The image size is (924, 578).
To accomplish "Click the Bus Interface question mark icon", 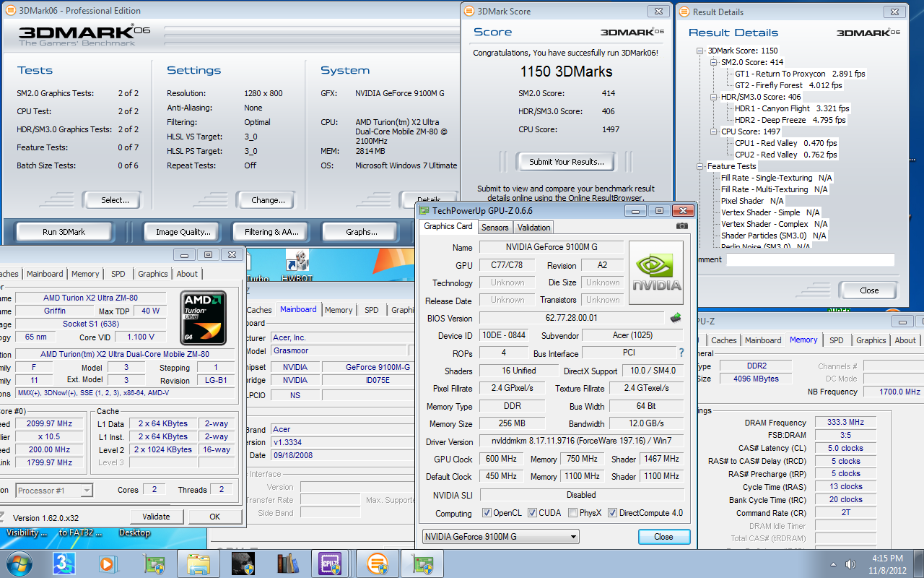I will [x=681, y=353].
